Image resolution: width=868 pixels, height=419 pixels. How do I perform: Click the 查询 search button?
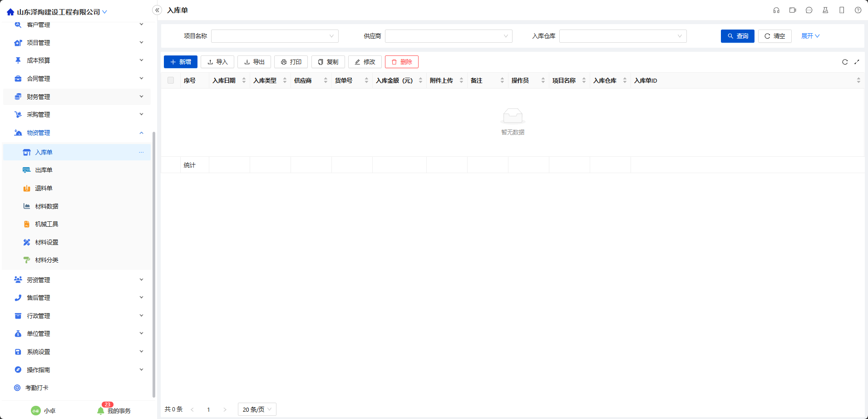point(737,36)
